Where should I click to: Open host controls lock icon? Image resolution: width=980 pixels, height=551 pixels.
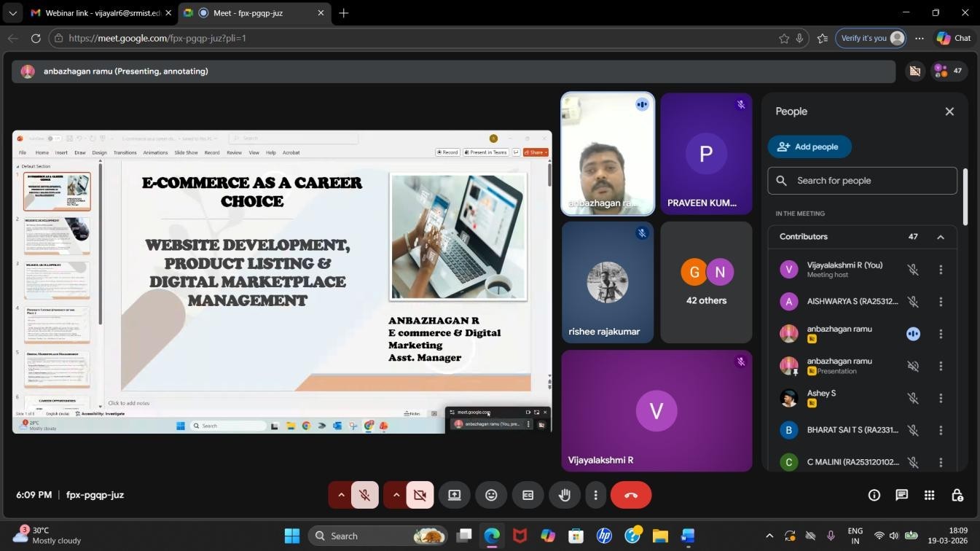957,495
